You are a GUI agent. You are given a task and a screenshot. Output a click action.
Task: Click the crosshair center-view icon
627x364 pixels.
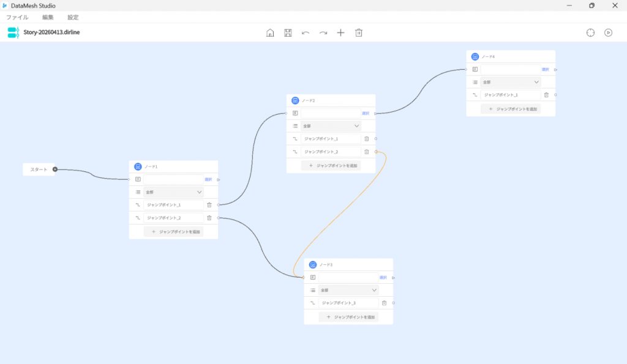590,32
